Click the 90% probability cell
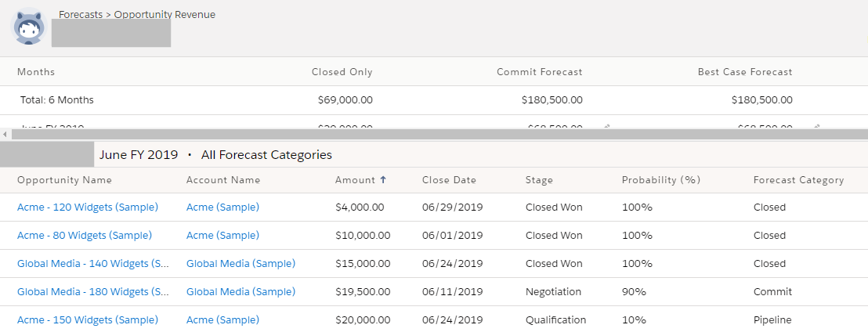 pos(634,291)
